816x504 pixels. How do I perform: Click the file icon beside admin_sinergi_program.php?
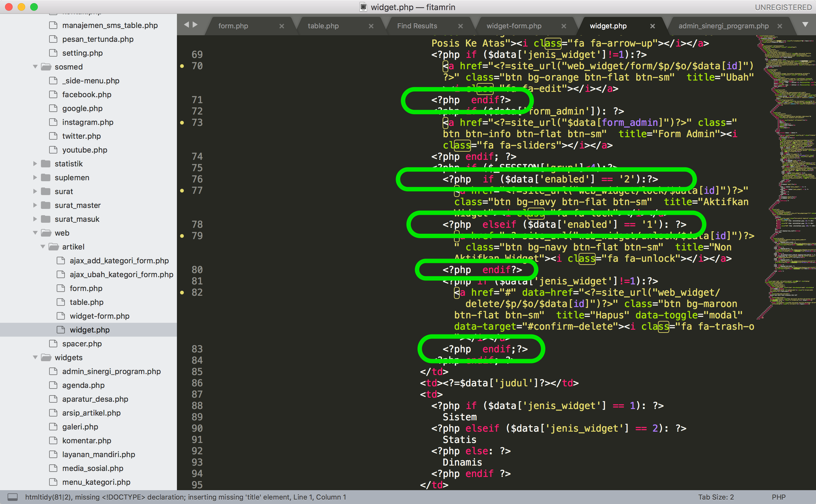tap(53, 371)
